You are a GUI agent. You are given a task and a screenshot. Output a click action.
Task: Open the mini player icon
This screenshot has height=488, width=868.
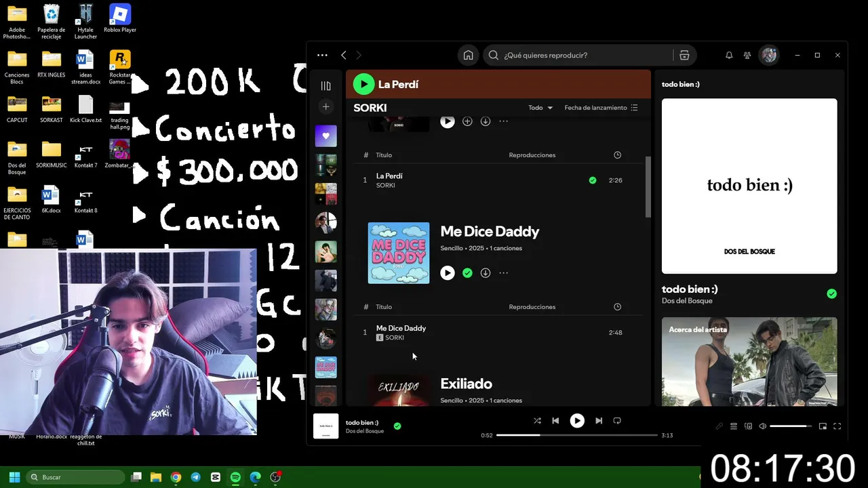point(823,426)
